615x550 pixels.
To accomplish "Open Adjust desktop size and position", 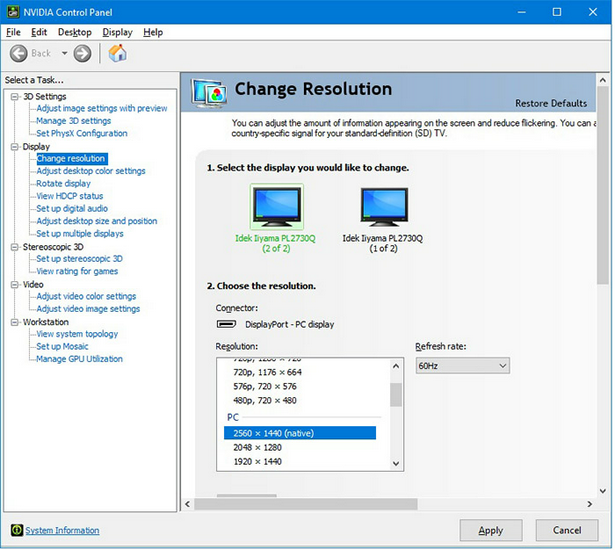I will tap(96, 221).
